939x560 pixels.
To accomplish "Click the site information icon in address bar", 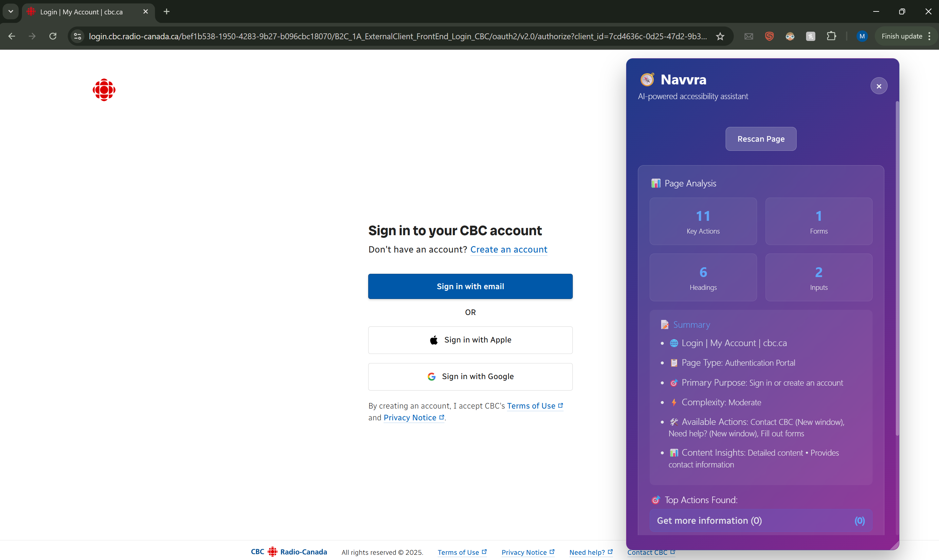I will pyautogui.click(x=78, y=36).
